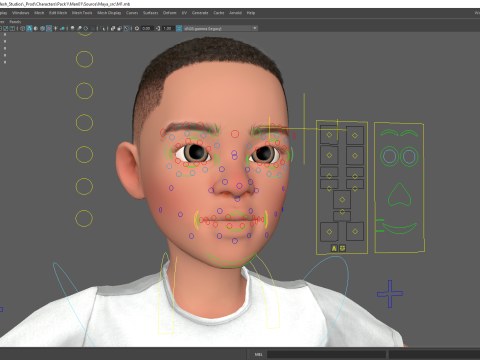This screenshot has width=480, height=360.
Task: Switch viewport to wireframe shading icon
Action: point(23,28)
